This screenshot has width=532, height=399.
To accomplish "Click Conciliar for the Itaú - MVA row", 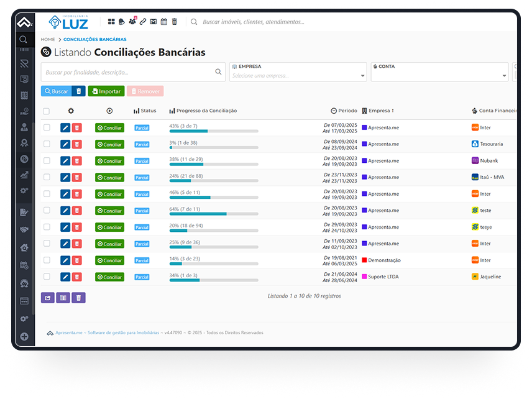I will pyautogui.click(x=109, y=178).
